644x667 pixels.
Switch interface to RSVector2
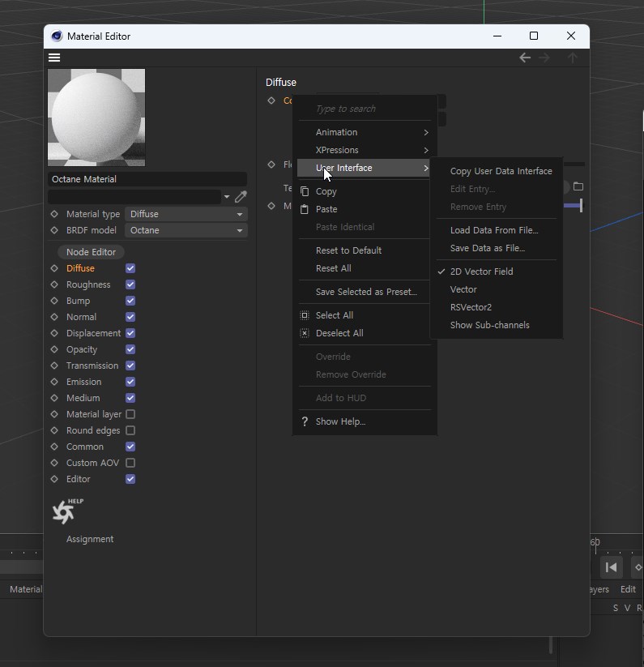[497, 307]
